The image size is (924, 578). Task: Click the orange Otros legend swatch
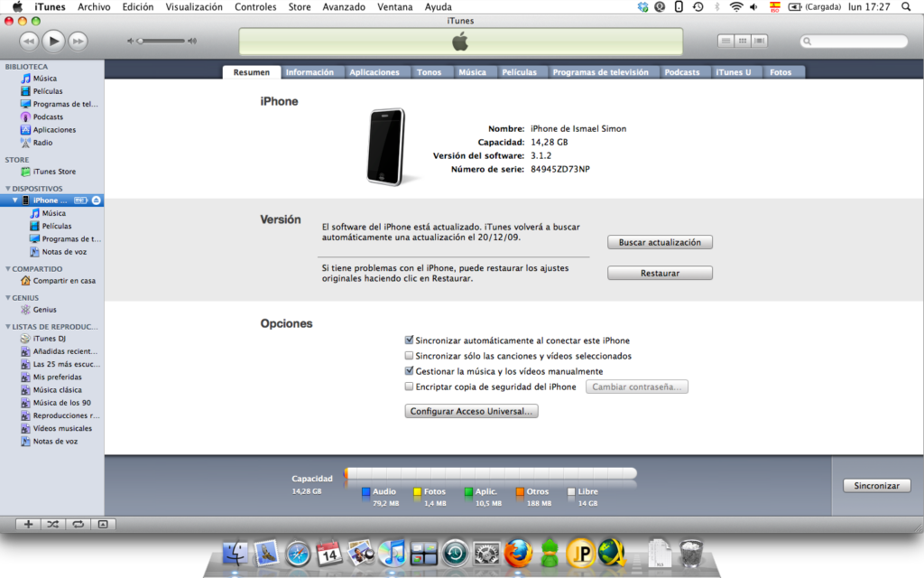coord(520,491)
